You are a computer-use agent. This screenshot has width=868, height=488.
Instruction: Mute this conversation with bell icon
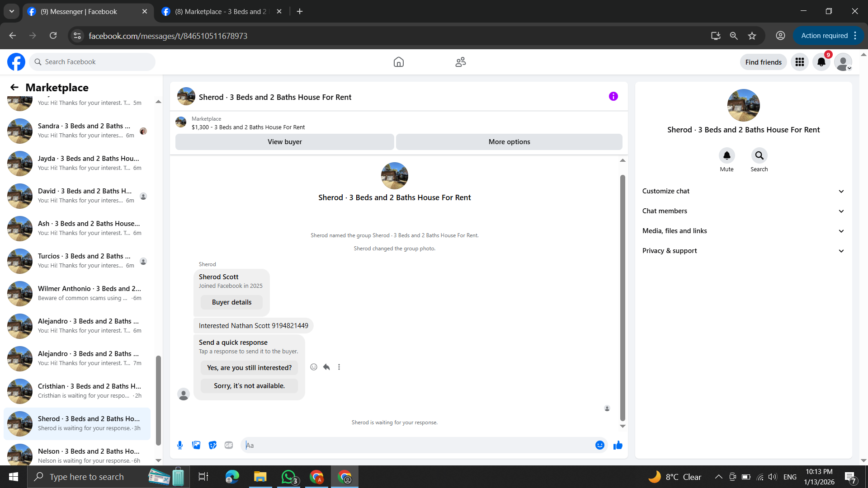click(726, 155)
